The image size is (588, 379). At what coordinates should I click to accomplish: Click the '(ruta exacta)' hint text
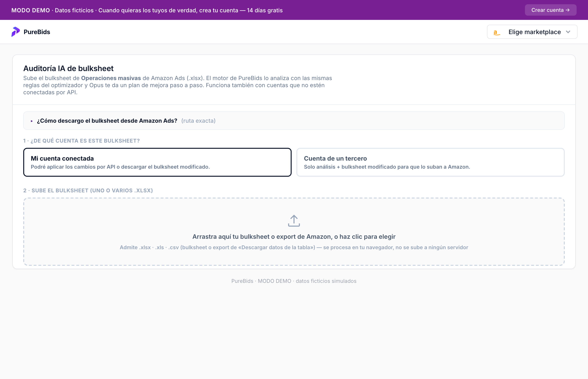click(x=198, y=121)
